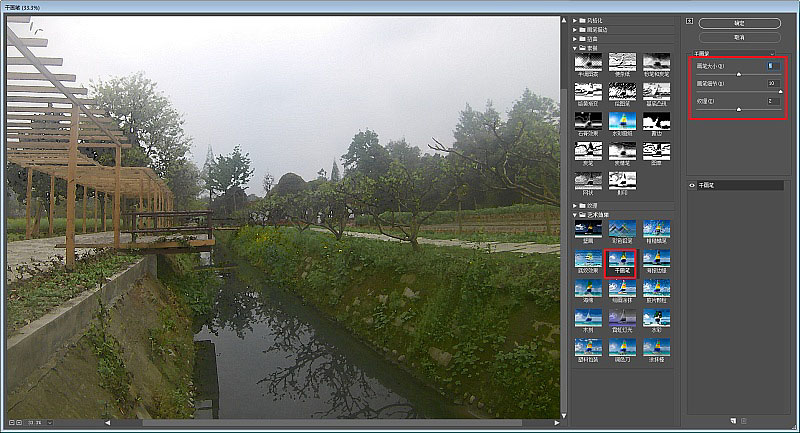Expand the 扭曲 (Distort) filter folder
The height and width of the screenshot is (433, 800).
coord(575,39)
